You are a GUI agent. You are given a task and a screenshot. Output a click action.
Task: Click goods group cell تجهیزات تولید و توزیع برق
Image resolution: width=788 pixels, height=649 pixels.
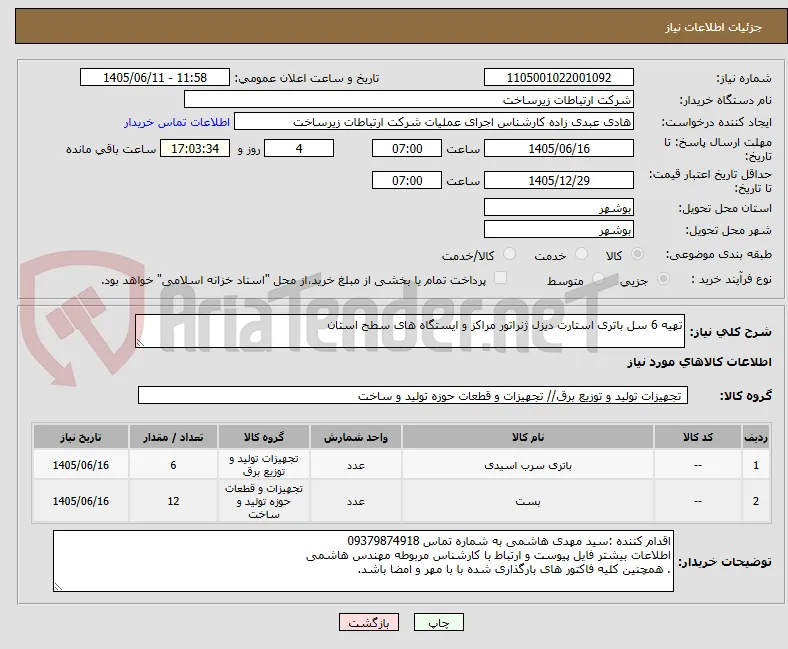point(264,465)
